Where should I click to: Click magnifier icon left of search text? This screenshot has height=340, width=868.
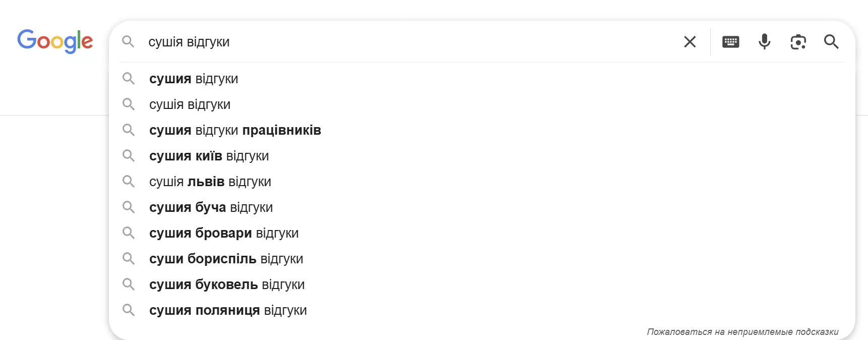click(x=128, y=42)
